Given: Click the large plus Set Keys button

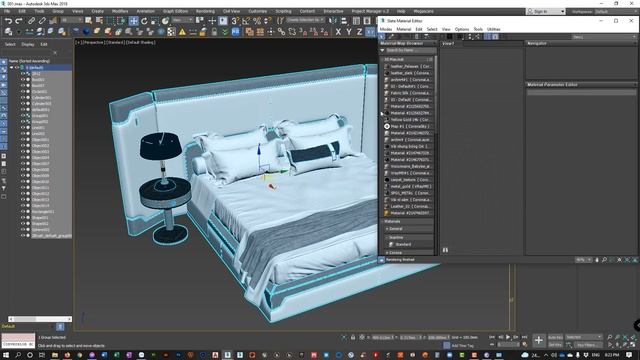Looking at the screenshot, I should click(x=539, y=340).
